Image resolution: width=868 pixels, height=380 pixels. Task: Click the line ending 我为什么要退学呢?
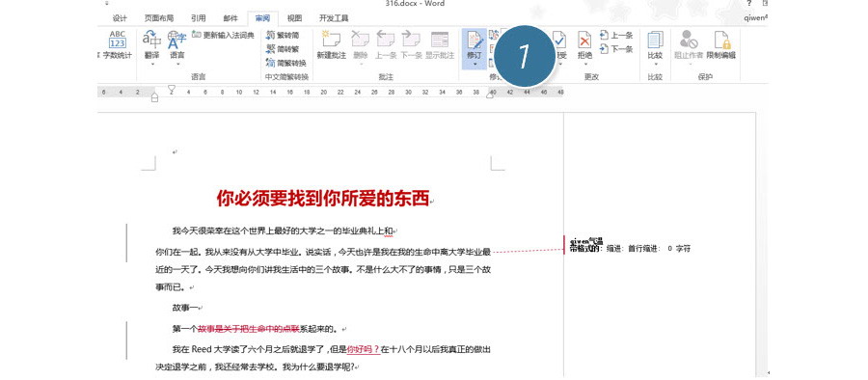point(258,367)
